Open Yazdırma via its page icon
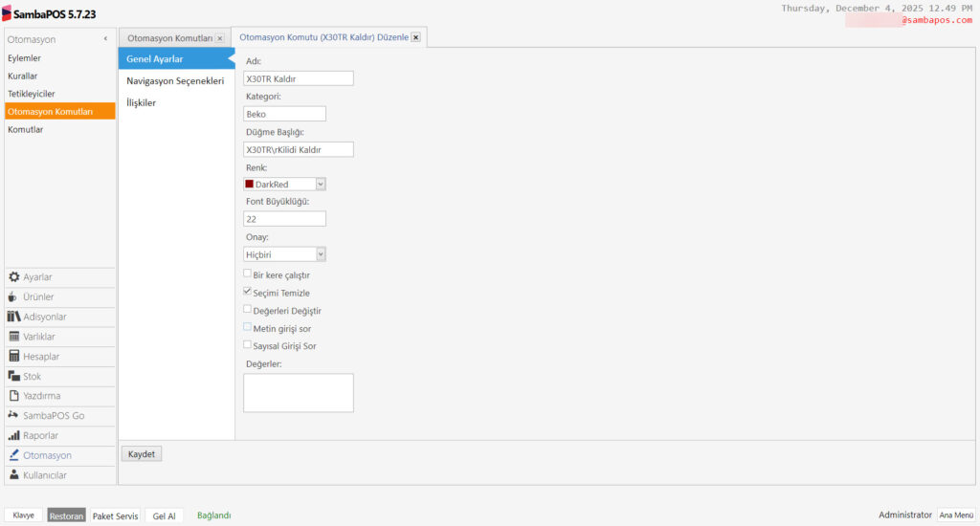This screenshot has width=980, height=526. point(14,396)
